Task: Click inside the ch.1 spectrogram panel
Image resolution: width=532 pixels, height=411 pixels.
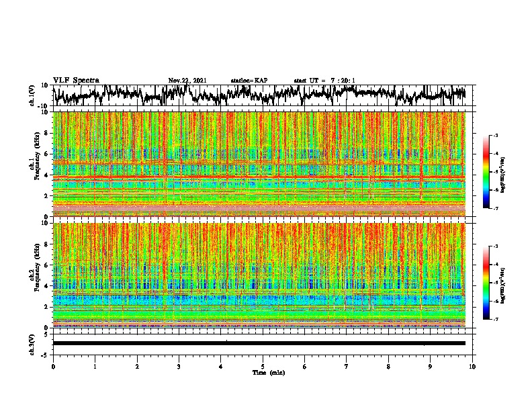Action: pos(259,164)
